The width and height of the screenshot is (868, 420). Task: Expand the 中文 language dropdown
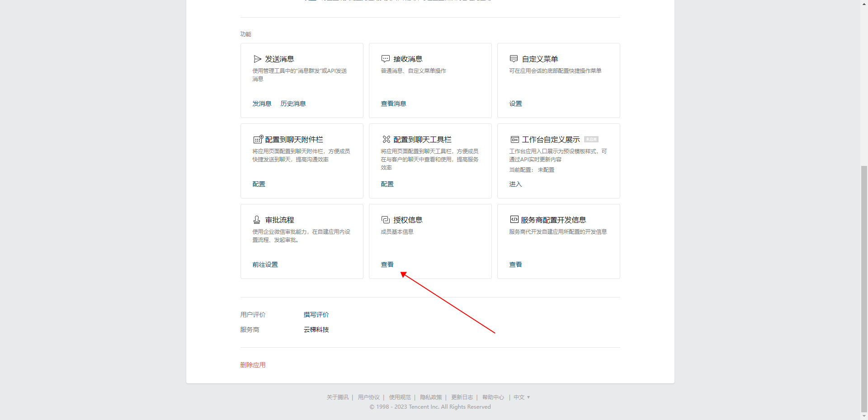[522, 397]
